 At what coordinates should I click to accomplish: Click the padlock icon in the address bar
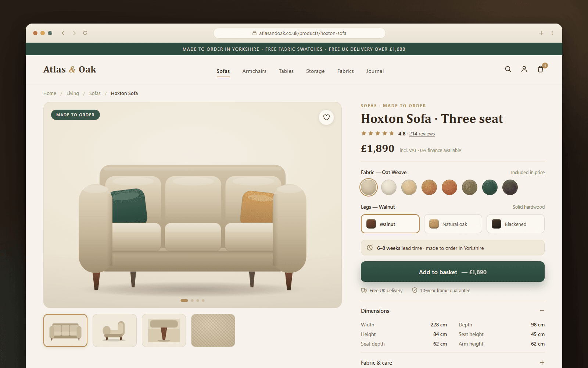pos(254,33)
